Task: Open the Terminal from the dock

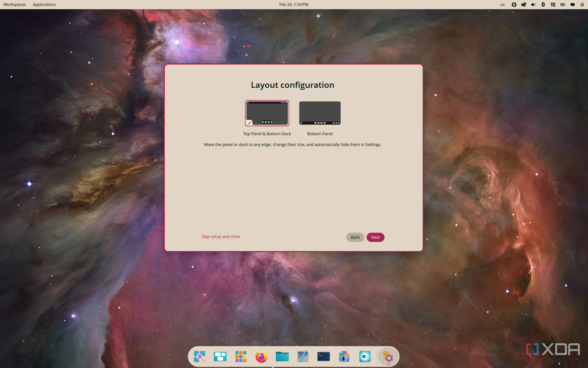Action: click(323, 356)
